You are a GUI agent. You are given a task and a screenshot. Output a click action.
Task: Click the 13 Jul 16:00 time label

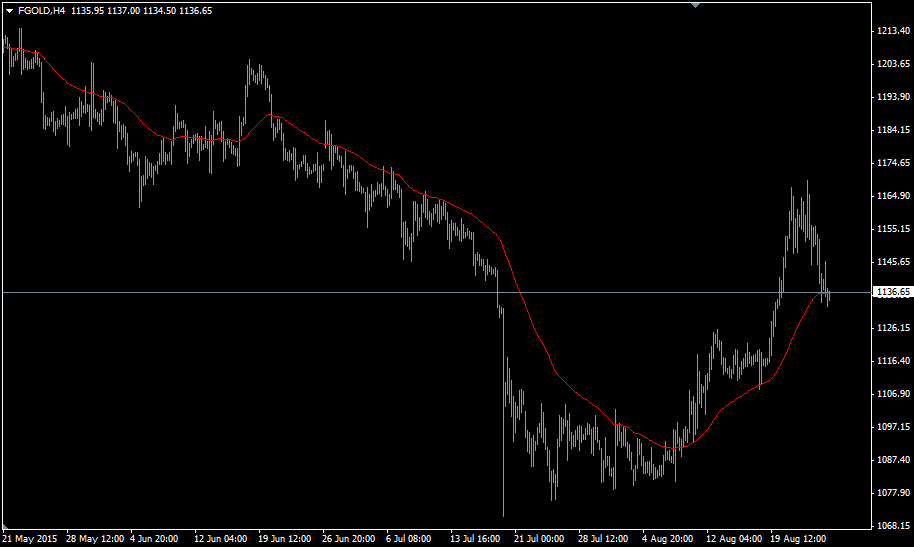(475, 539)
